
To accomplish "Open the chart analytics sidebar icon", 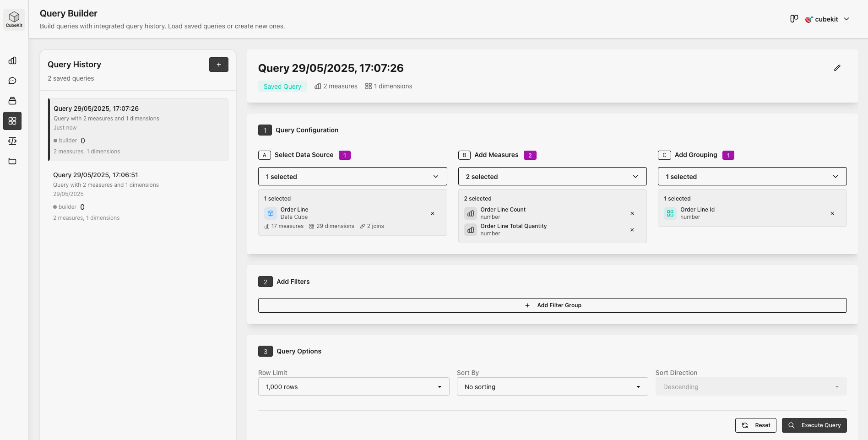I will (12, 60).
